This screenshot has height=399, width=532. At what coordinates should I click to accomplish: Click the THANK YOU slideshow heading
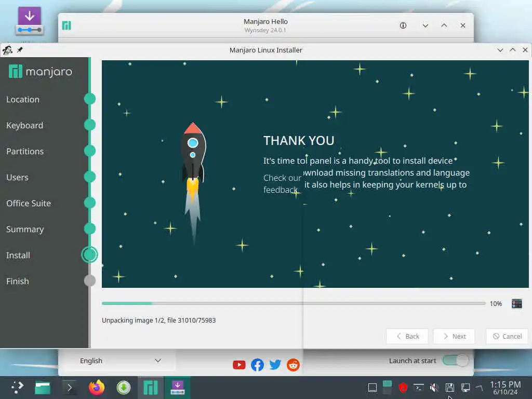pos(299,140)
